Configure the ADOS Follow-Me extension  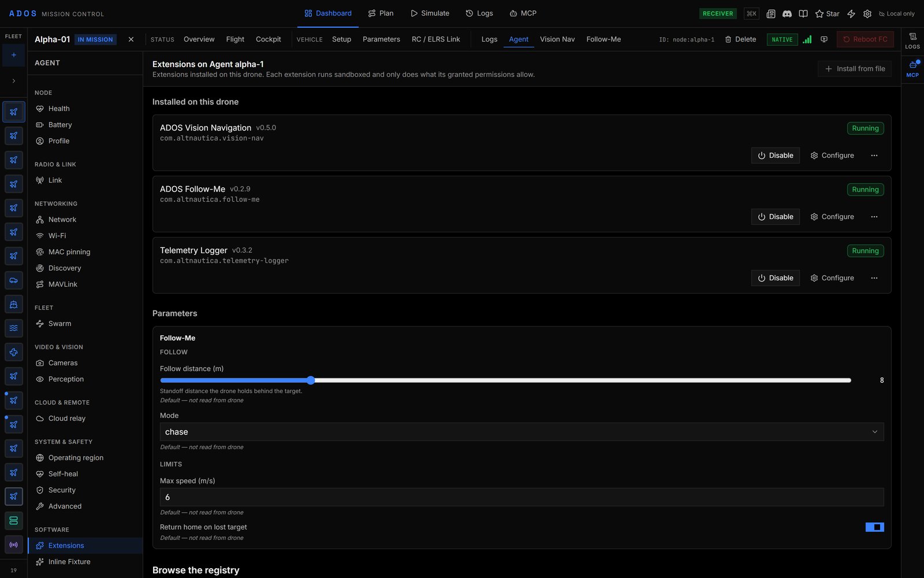[832, 217]
